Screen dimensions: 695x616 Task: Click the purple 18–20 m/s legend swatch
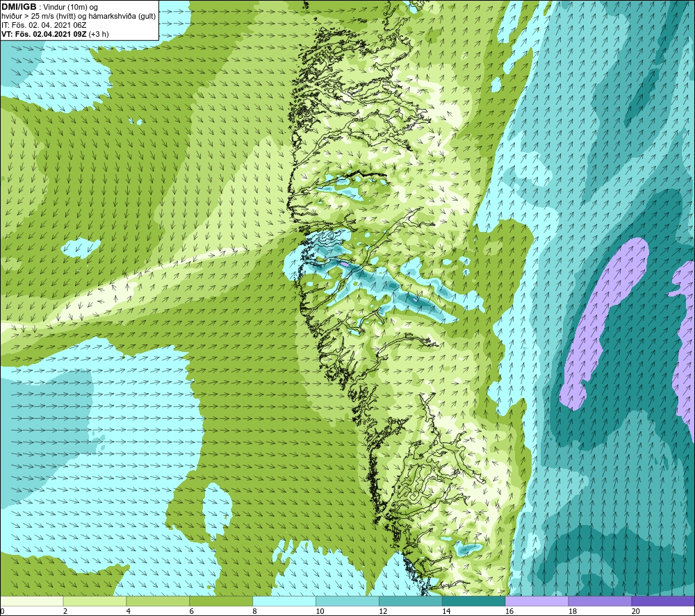[x=600, y=601]
